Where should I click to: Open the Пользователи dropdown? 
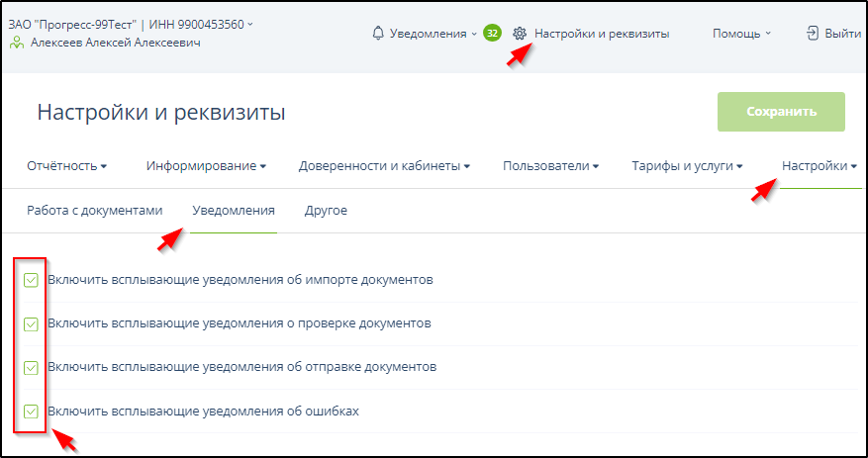[550, 166]
